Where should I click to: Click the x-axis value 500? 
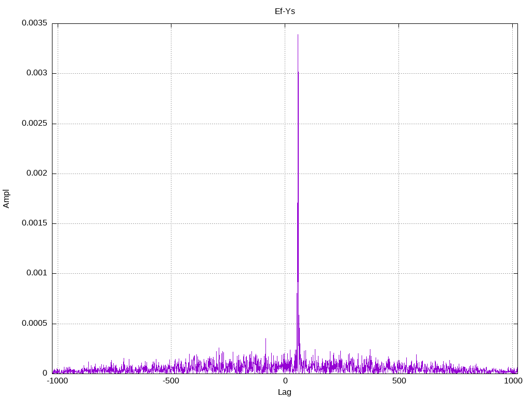coord(399,381)
